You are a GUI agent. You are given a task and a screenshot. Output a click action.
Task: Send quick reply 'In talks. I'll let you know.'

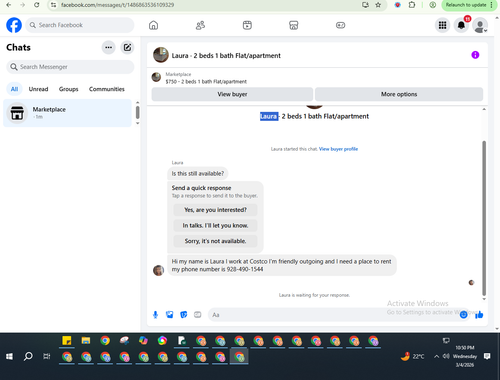pyautogui.click(x=215, y=225)
